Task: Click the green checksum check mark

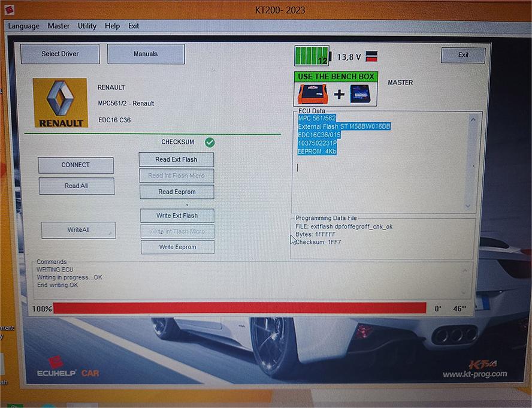Action: pyautogui.click(x=210, y=142)
